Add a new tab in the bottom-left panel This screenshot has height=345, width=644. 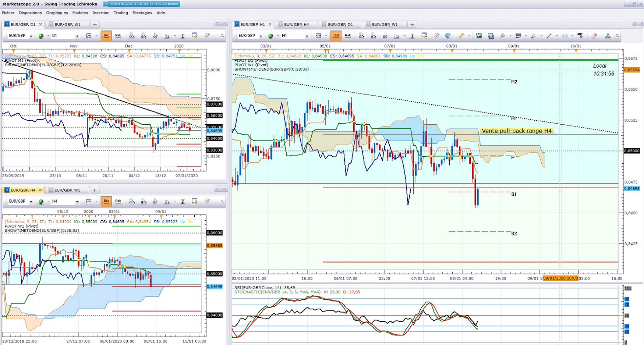coord(95,190)
